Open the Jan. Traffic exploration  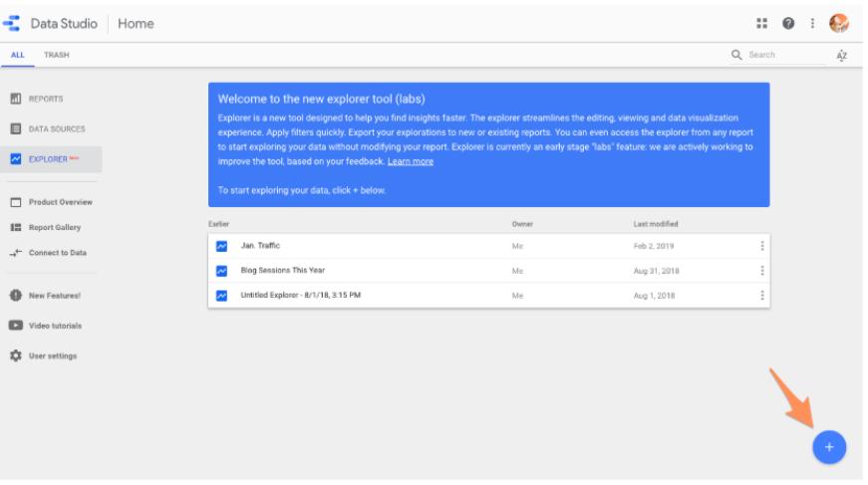(260, 246)
